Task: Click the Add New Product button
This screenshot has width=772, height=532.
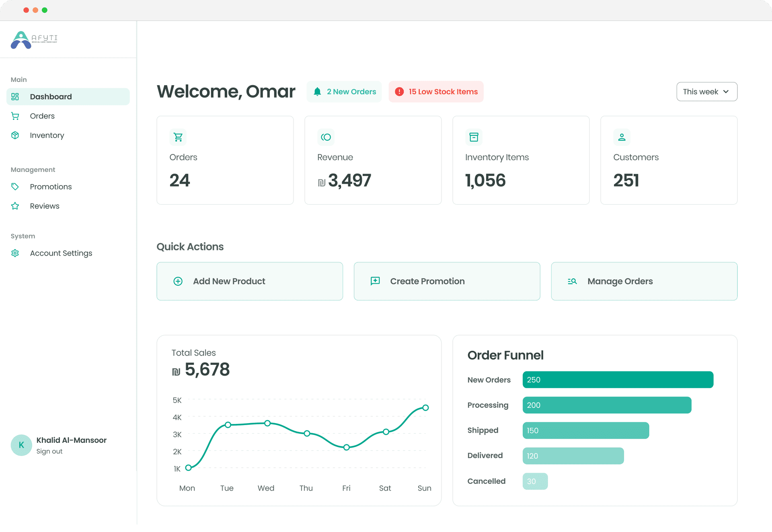Action: click(250, 281)
